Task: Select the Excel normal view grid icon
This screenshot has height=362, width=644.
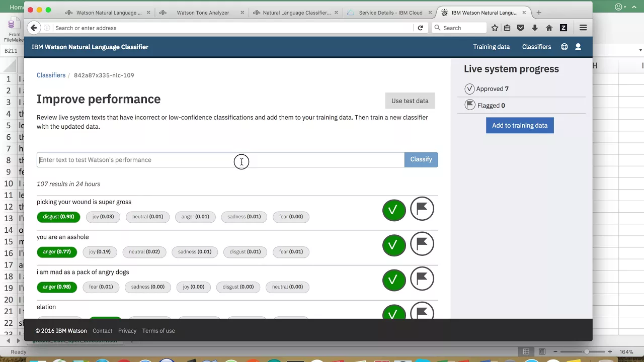Action: 526,352
